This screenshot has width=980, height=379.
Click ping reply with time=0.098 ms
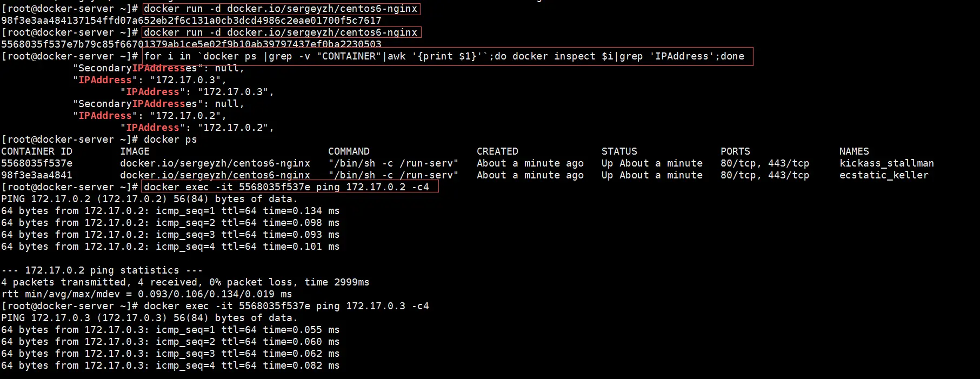pos(170,223)
